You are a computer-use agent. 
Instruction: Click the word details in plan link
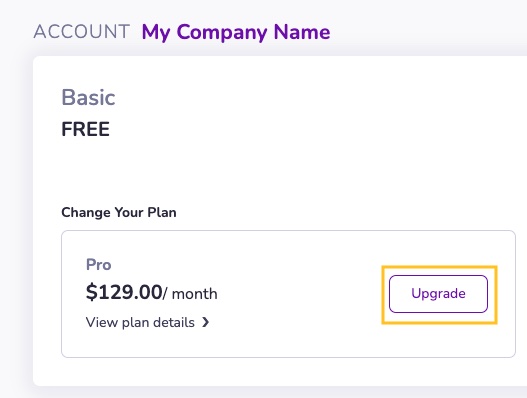tap(174, 322)
